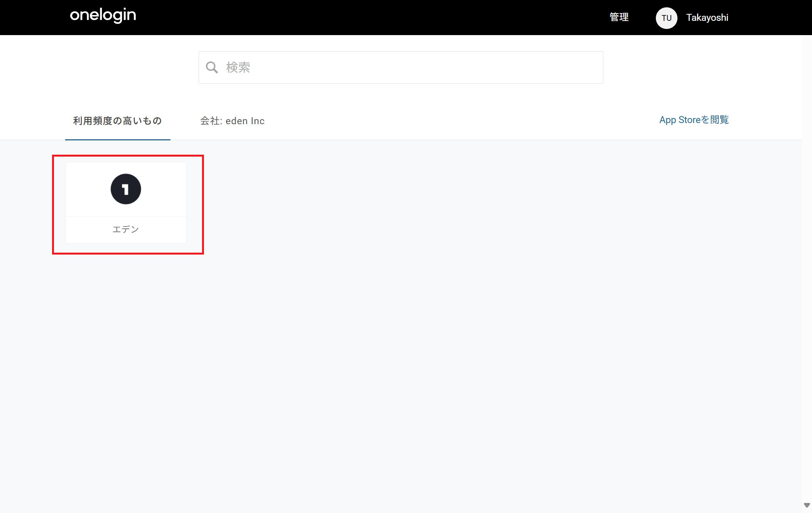Switch to the 会社: eden Inc tab
Screen dimensions: 812x513
pos(232,121)
